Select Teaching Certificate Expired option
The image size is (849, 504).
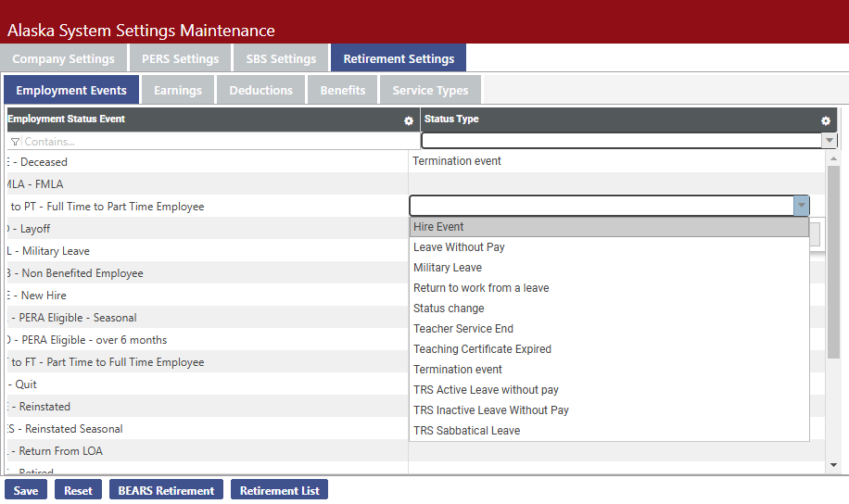coord(609,349)
